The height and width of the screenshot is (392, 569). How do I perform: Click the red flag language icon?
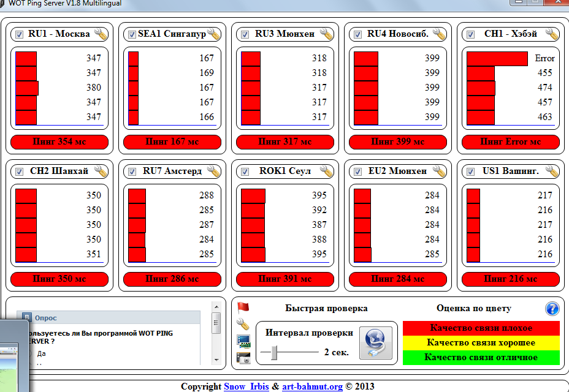[x=243, y=308]
